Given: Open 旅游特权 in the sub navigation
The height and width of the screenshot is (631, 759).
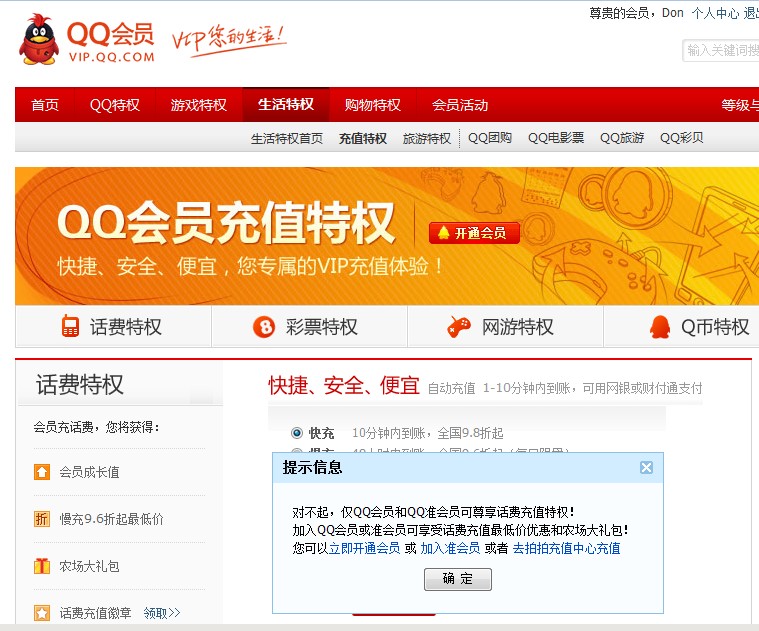Looking at the screenshot, I should coord(426,138).
